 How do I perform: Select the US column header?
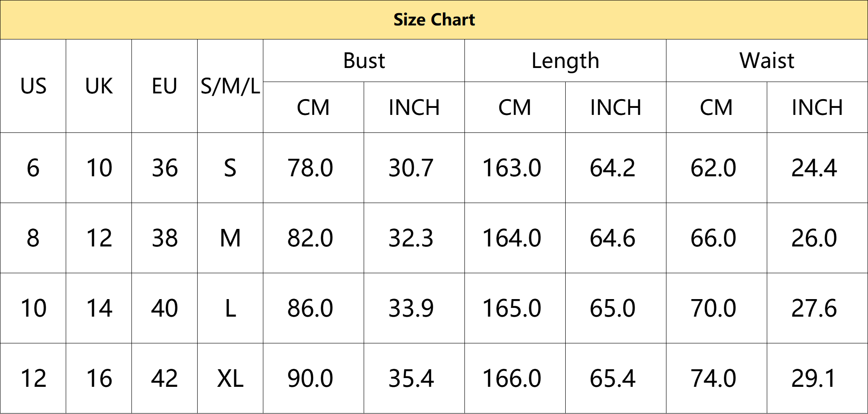pyautogui.click(x=33, y=86)
